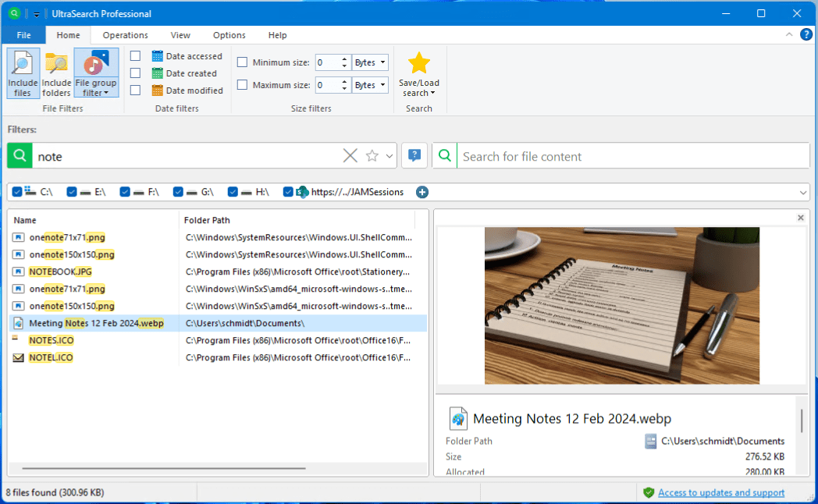This screenshot has height=504, width=818.
Task: Clear the search term with the X icon
Action: pyautogui.click(x=350, y=156)
